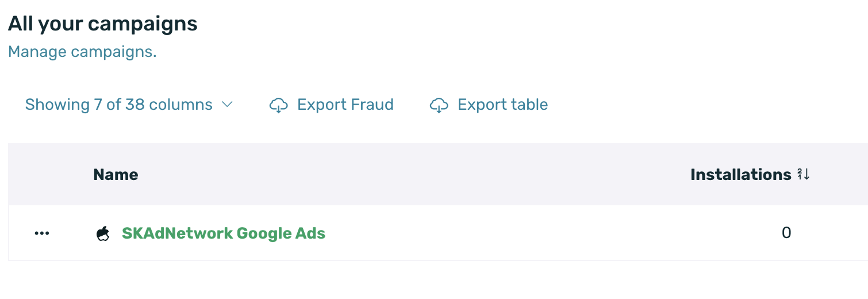Viewport: 868px width, 299px height.
Task: Click the Export table text label
Action: 502,105
